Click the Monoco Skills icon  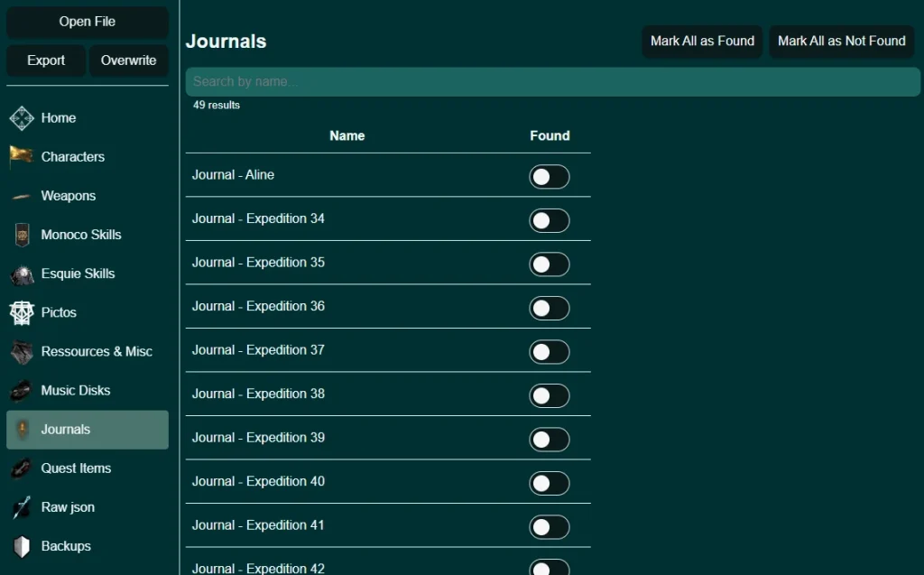coord(22,235)
